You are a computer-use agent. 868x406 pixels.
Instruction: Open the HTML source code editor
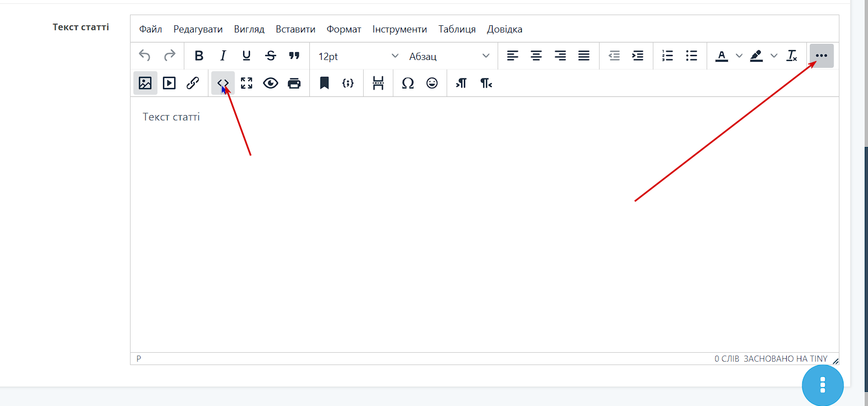click(223, 83)
